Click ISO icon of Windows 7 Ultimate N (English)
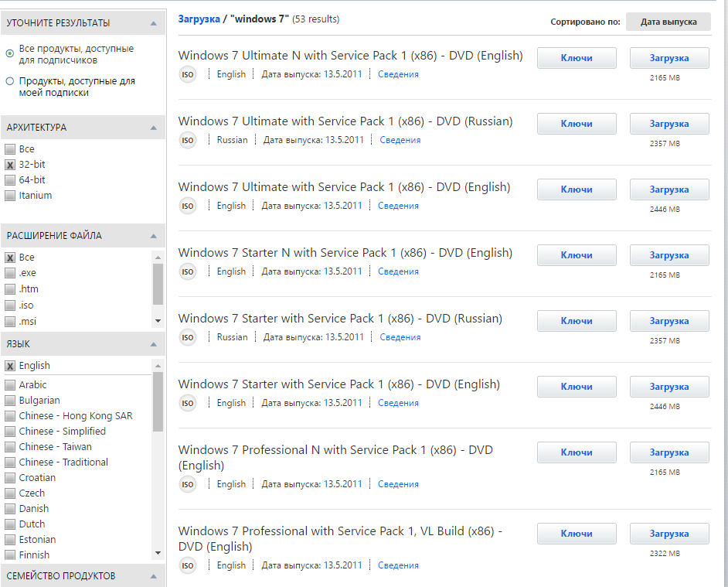 tap(188, 74)
